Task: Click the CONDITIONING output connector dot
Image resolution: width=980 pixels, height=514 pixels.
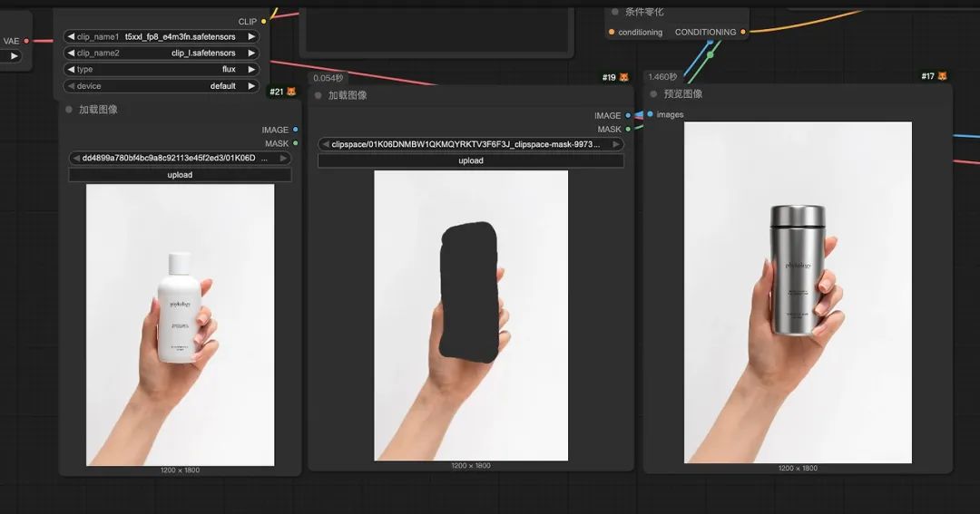Action: coord(742,32)
